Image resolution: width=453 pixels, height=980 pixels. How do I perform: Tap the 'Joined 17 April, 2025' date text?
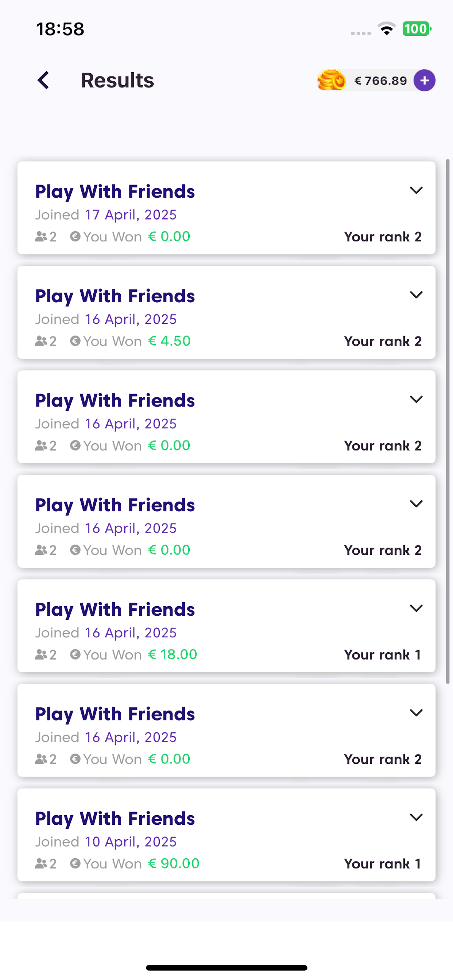[106, 215]
